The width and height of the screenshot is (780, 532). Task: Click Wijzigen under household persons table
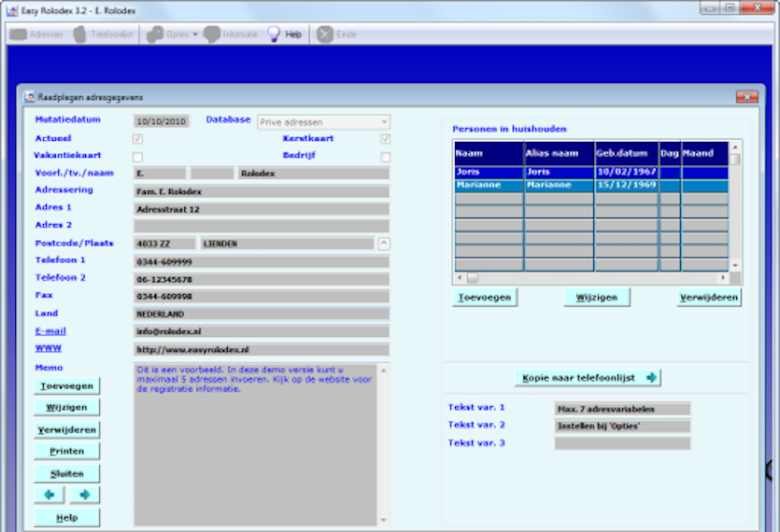click(596, 298)
